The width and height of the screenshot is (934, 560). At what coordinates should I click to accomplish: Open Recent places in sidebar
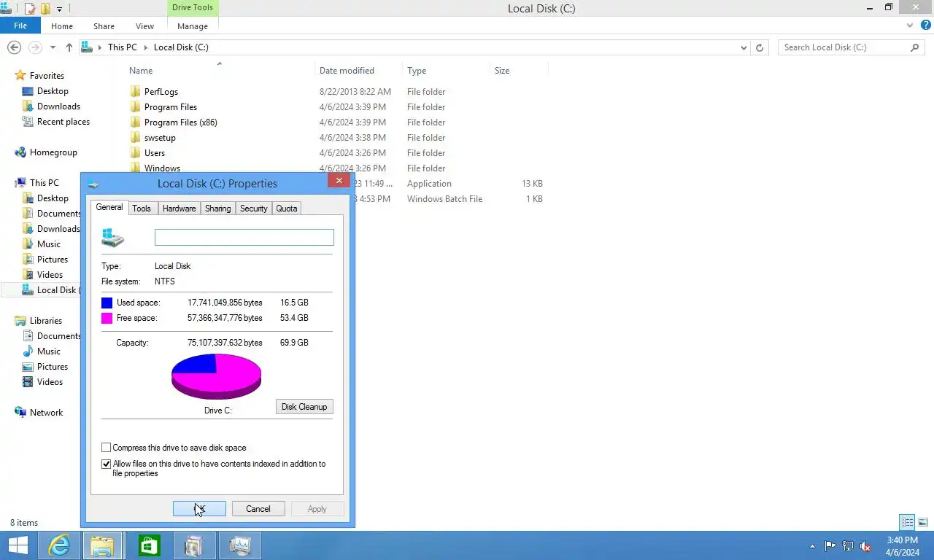(x=63, y=122)
